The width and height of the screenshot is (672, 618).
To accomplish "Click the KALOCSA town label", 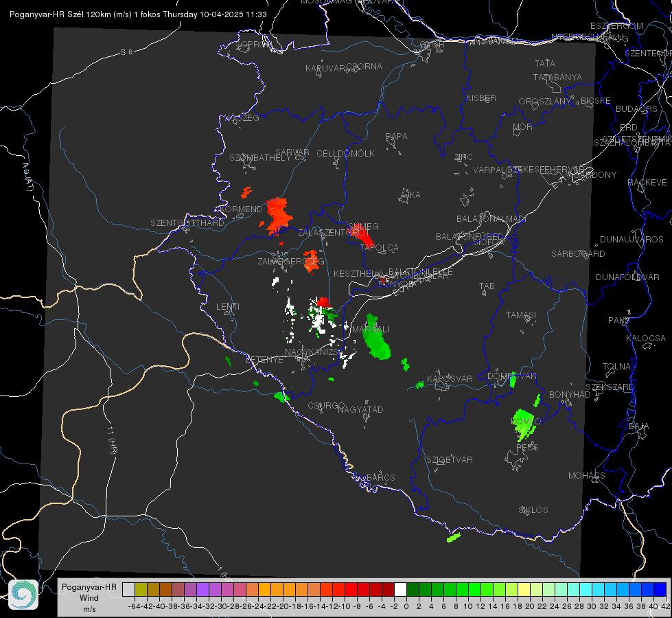I will [645, 339].
